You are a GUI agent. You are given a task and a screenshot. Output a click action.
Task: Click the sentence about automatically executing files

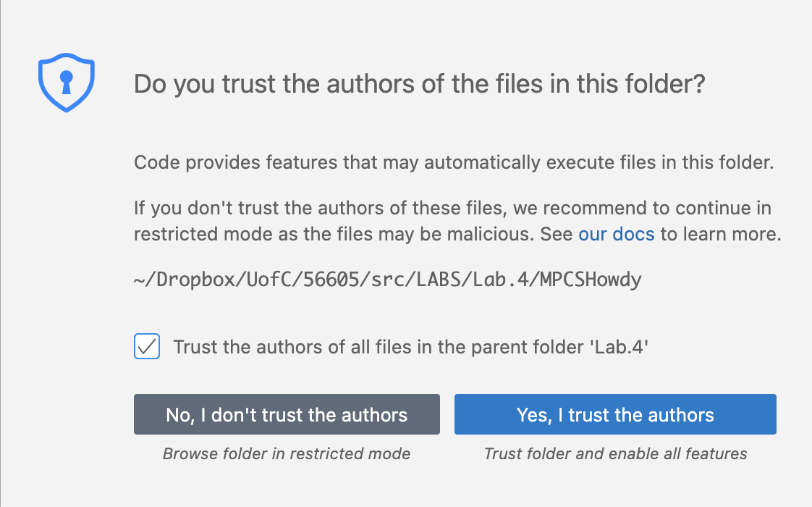click(454, 162)
